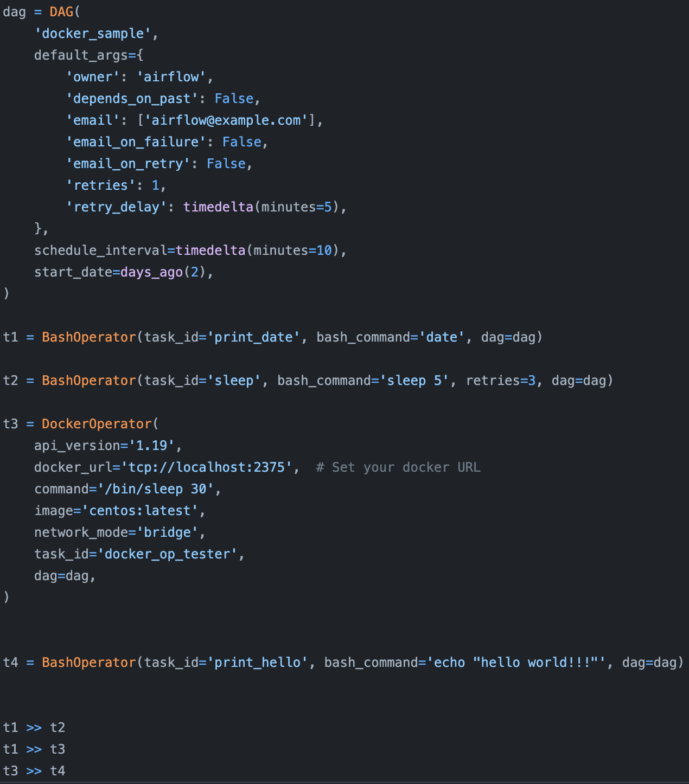The image size is (689, 784).
Task: Click the schedule_interval parameter name
Action: tap(100, 250)
